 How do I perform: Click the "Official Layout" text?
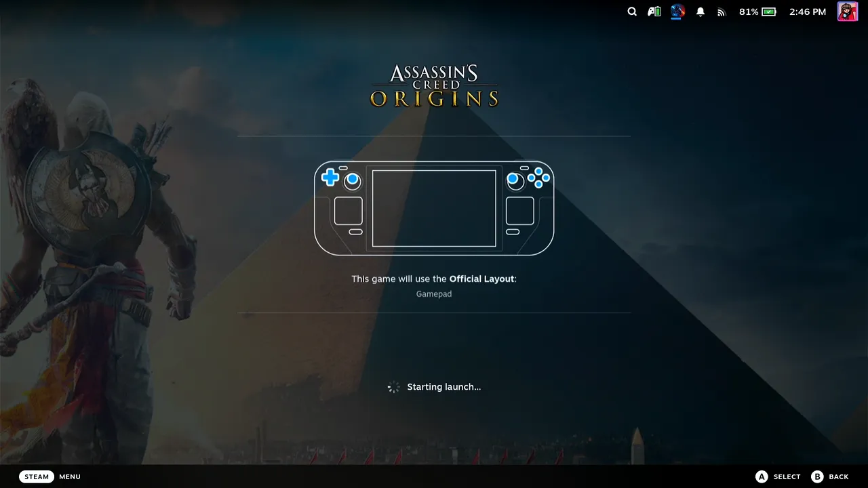pyautogui.click(x=481, y=279)
